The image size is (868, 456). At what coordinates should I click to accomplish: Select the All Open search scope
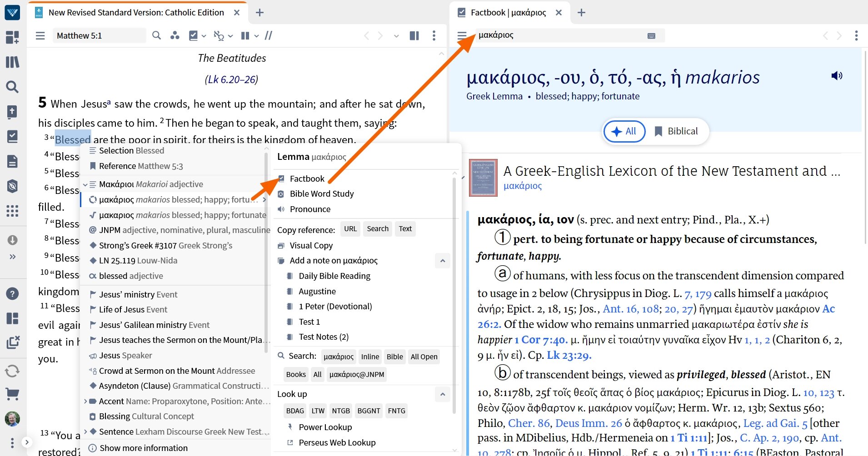click(x=424, y=357)
